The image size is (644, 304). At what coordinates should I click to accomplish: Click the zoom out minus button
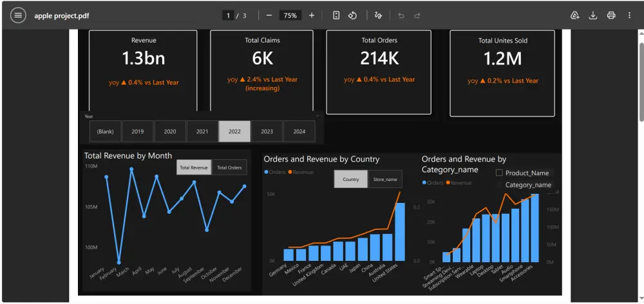(x=269, y=15)
